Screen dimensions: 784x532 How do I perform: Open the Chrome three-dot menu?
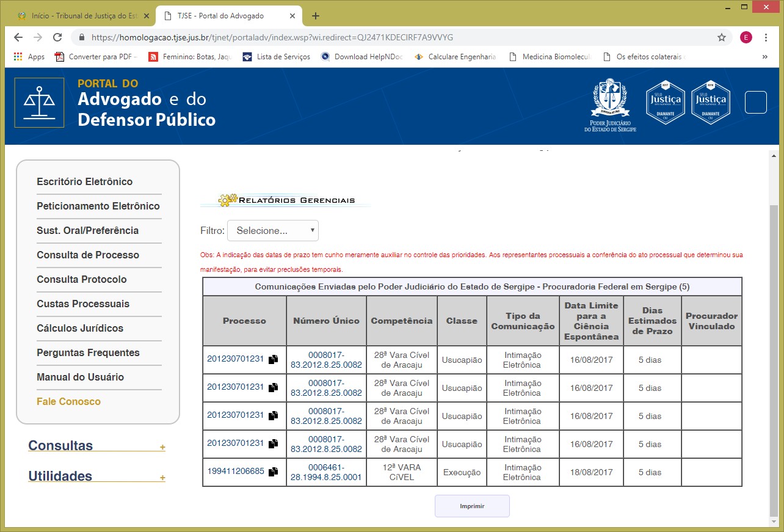(x=766, y=37)
